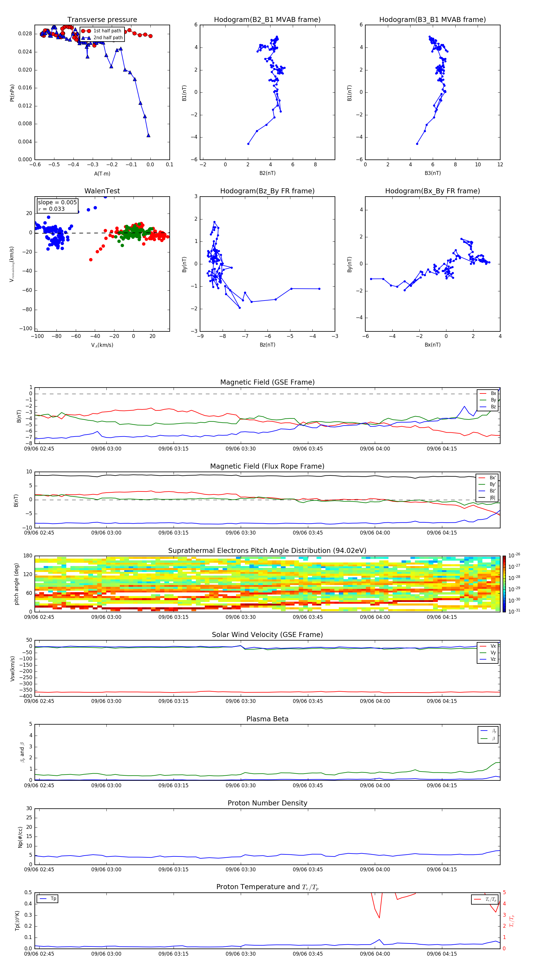
Task: Click the colorbar label 10^-26
Action: point(514,555)
